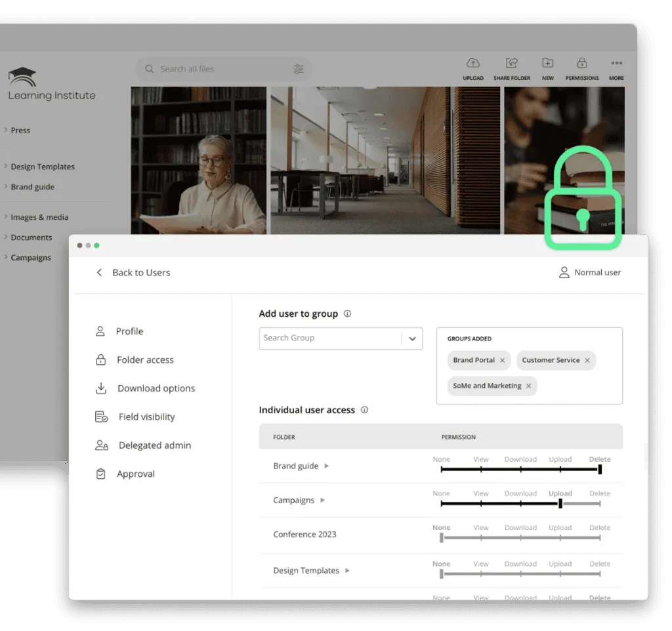Click the Normal user profile icon

564,272
